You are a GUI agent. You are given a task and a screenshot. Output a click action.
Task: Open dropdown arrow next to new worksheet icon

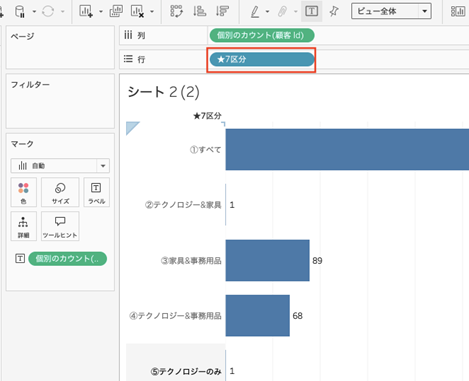101,12
